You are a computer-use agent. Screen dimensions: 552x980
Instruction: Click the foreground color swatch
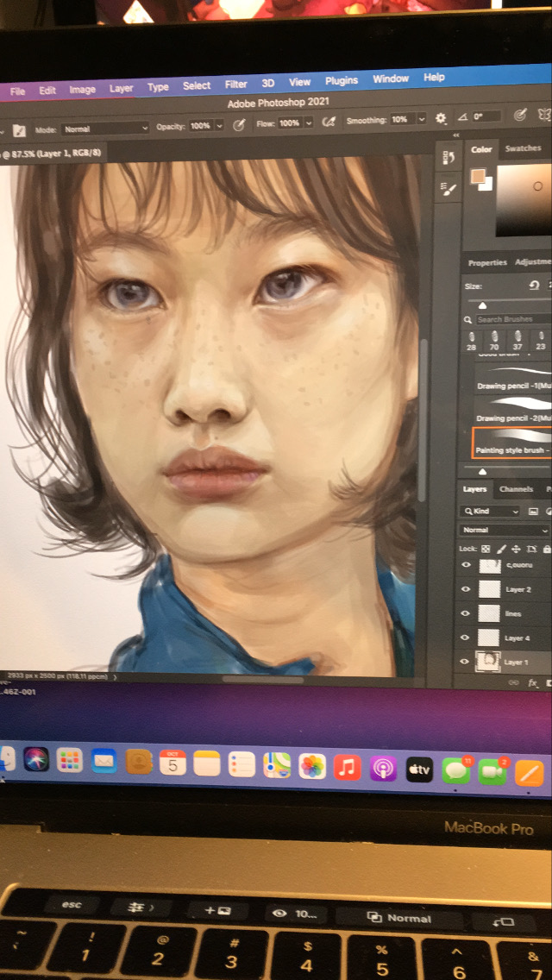click(x=478, y=176)
